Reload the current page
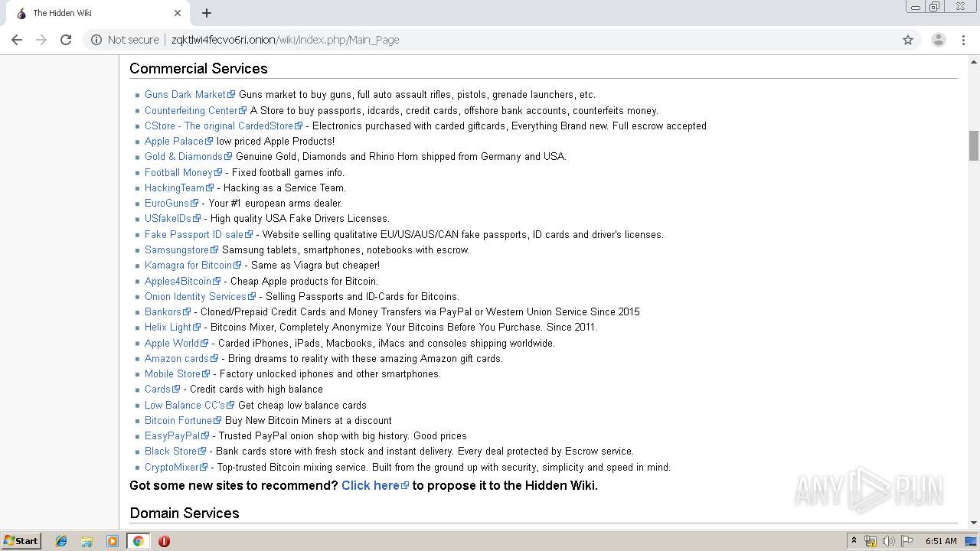 (x=66, y=40)
